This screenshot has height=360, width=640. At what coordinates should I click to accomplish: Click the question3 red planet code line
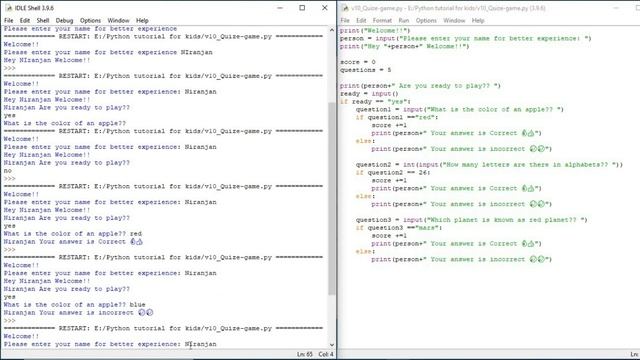pos(471,220)
